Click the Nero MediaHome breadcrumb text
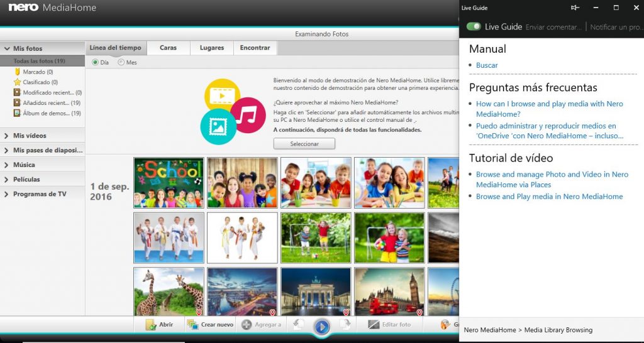Screen dimensions: 644x343 [489, 330]
